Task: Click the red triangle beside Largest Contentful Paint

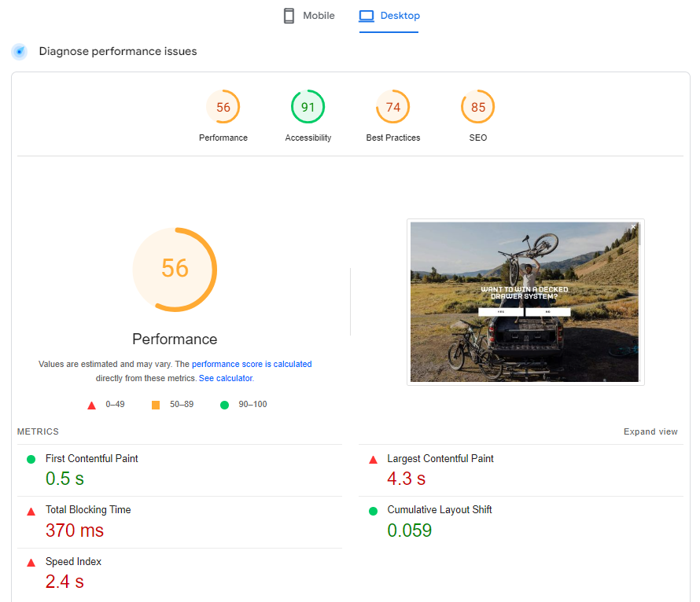Action: [x=373, y=460]
